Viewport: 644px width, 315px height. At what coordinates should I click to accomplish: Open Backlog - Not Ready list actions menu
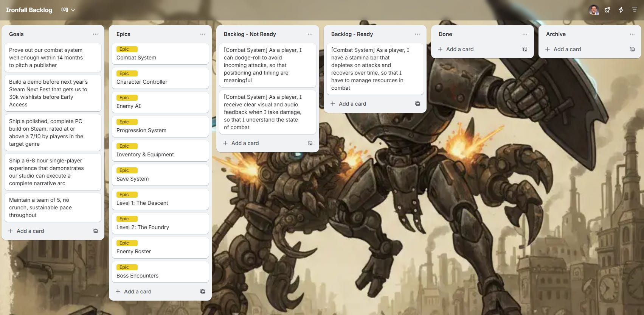point(310,34)
